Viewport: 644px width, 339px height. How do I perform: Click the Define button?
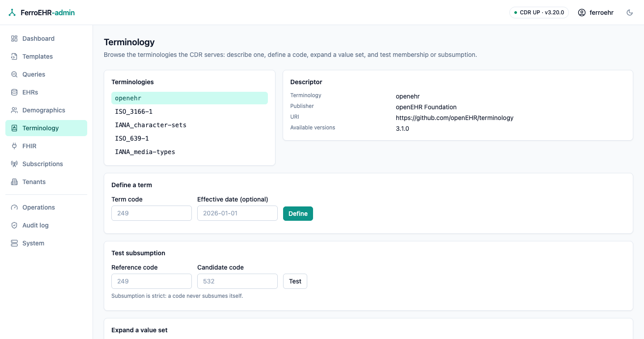298,214
